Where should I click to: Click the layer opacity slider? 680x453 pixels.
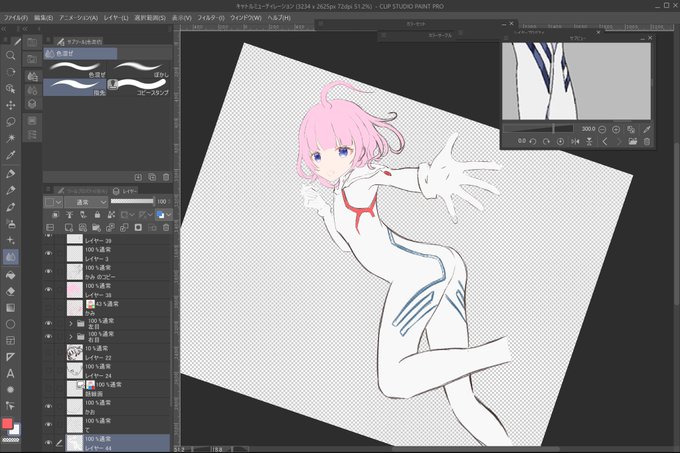pos(132,201)
